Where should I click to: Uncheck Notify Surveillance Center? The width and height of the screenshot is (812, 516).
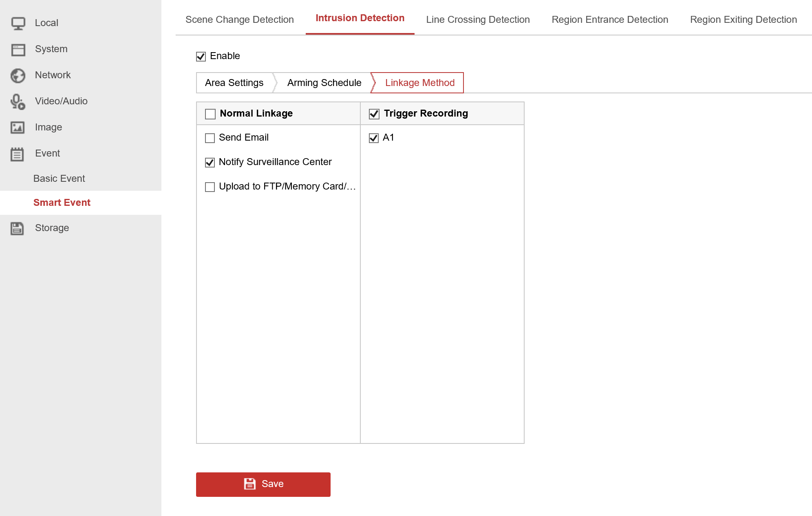coord(210,163)
